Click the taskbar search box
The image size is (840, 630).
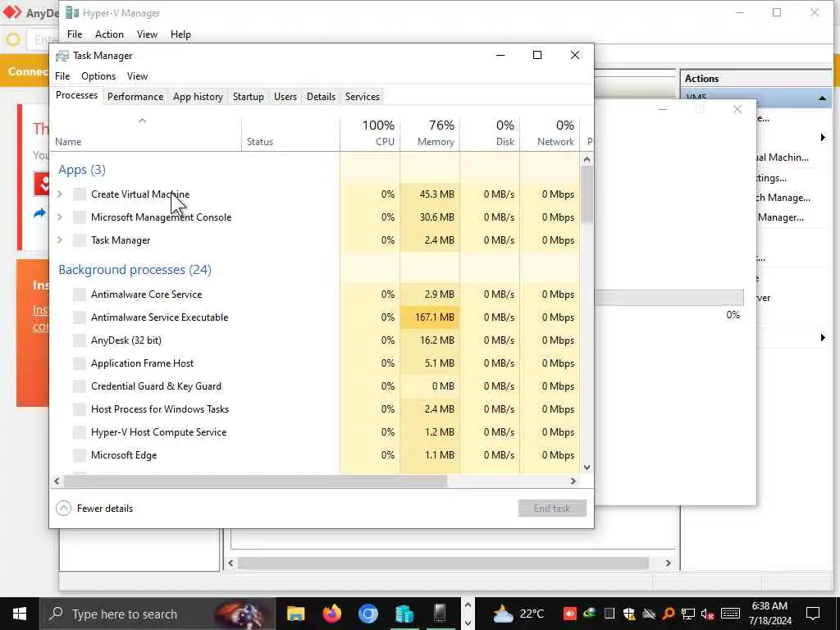pos(157,614)
